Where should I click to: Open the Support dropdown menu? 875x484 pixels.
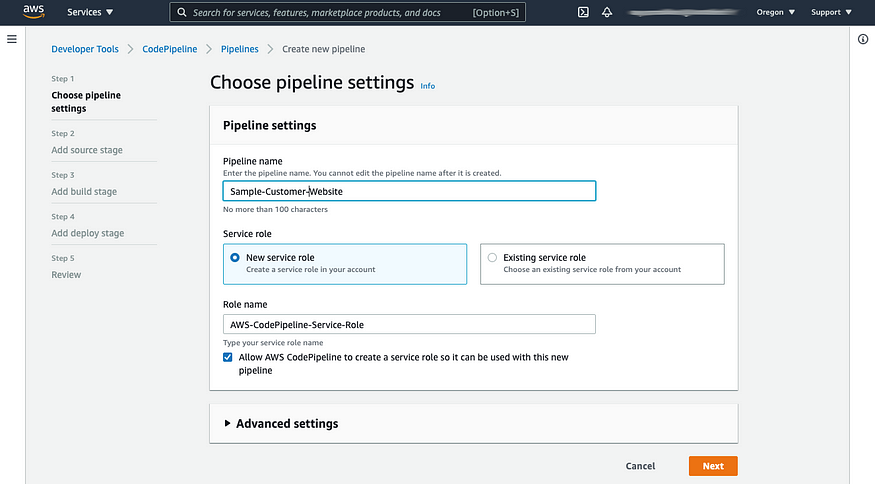pyautogui.click(x=831, y=12)
